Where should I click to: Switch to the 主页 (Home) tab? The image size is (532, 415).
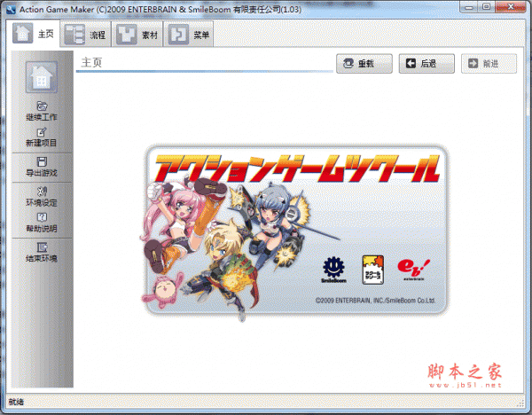click(34, 35)
